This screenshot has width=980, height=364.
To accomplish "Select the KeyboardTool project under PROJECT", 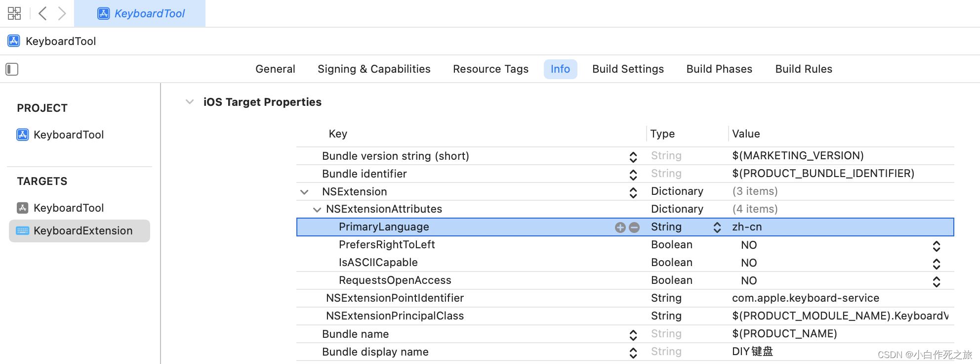I will tap(69, 135).
